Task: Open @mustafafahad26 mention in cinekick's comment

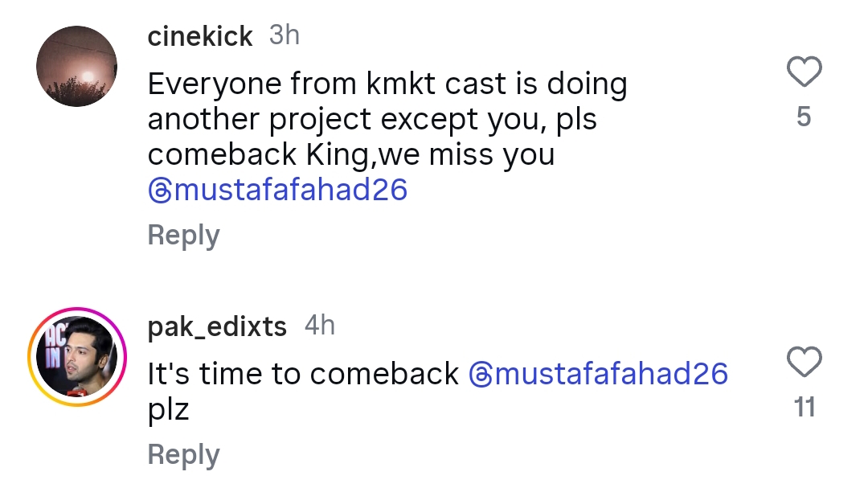Action: coord(289,191)
